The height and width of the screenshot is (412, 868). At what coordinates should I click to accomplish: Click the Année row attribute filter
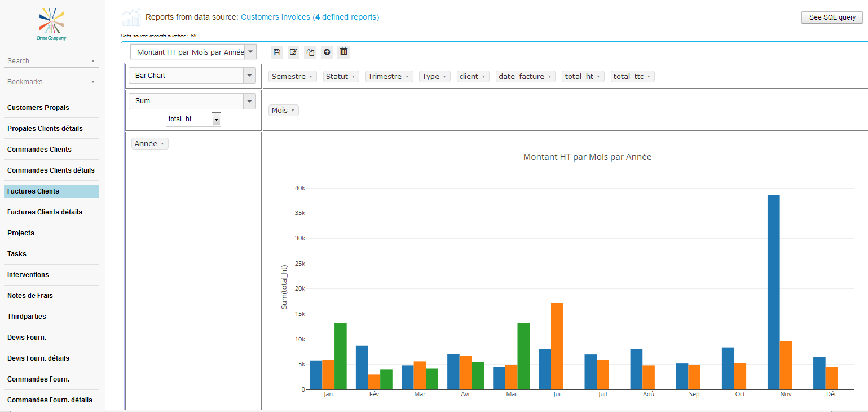point(149,144)
